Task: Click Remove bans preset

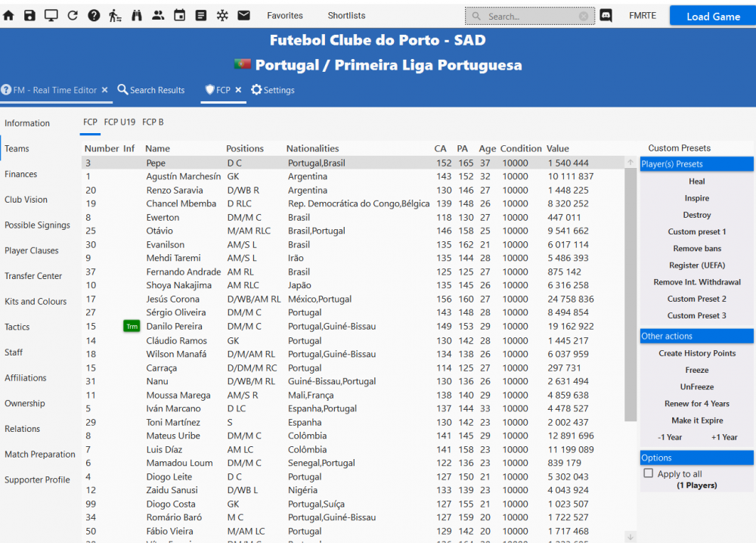Action: point(697,248)
